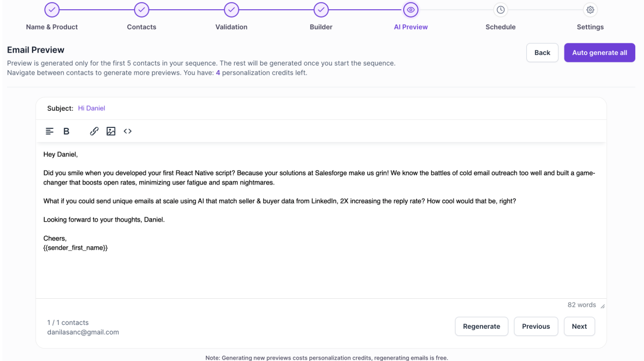
Task: Open the Settings gear icon
Action: (x=590, y=10)
